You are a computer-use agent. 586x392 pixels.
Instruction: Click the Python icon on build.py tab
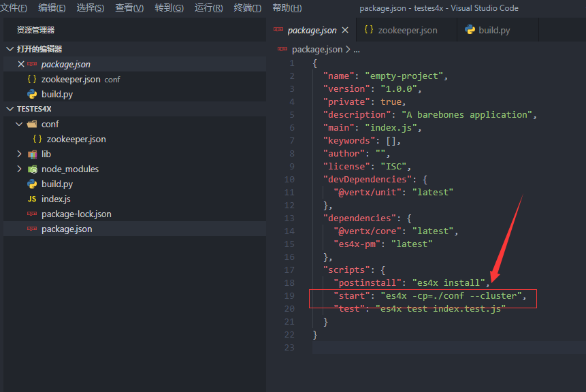[x=470, y=29]
